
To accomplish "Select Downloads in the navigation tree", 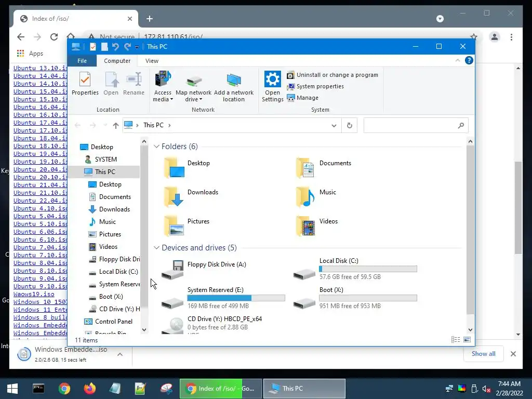I will (114, 209).
